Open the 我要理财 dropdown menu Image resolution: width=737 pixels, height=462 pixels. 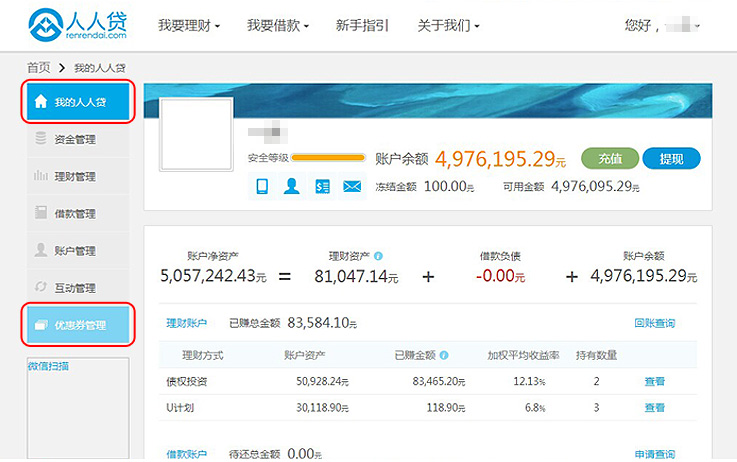point(189,25)
